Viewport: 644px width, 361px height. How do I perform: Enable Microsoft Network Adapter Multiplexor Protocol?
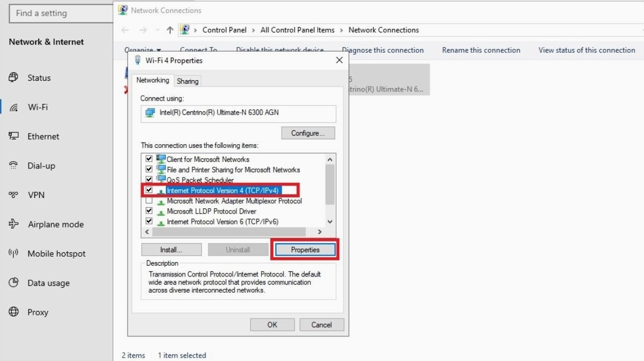coord(150,201)
